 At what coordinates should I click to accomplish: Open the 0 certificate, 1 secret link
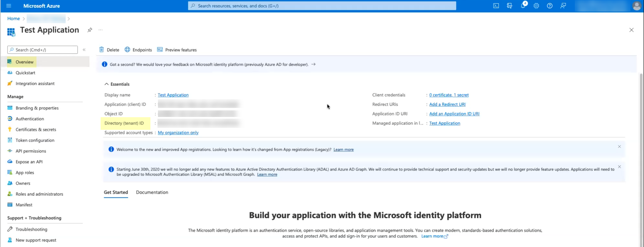(449, 95)
